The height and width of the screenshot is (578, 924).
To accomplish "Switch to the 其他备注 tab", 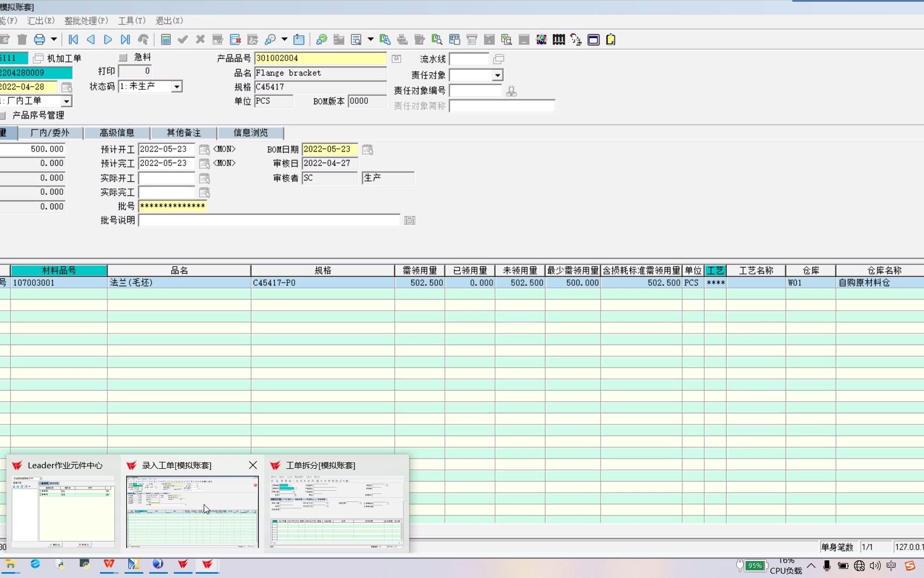I will pos(184,133).
